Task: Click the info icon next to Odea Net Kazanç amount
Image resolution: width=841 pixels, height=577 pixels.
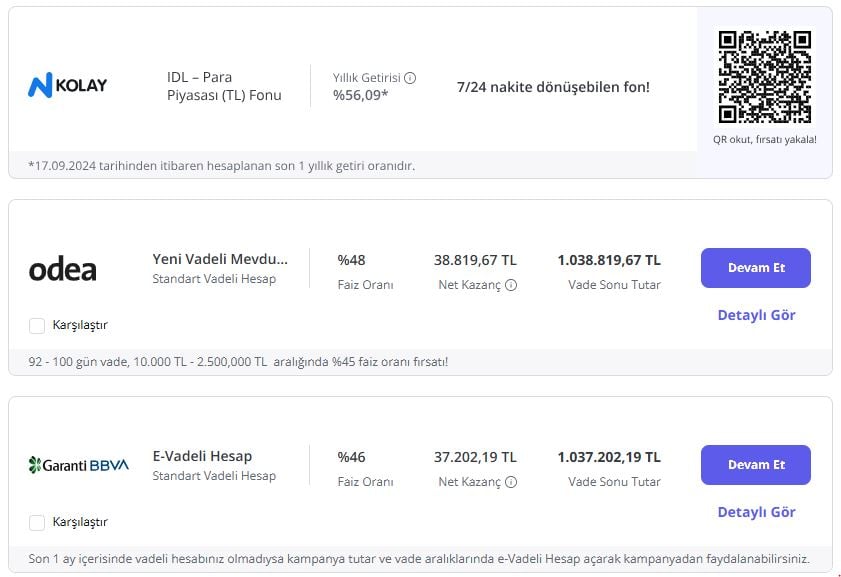Action: 511,285
